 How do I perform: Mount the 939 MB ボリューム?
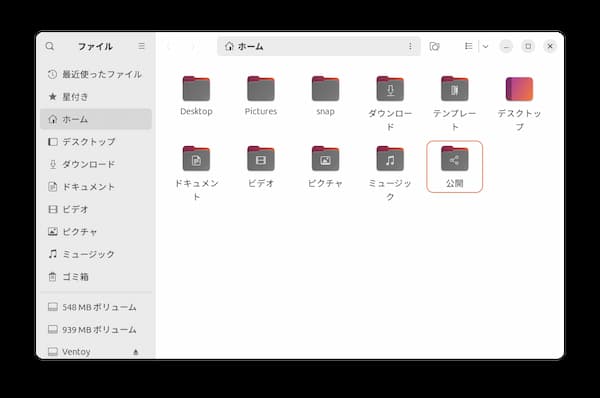click(x=96, y=329)
